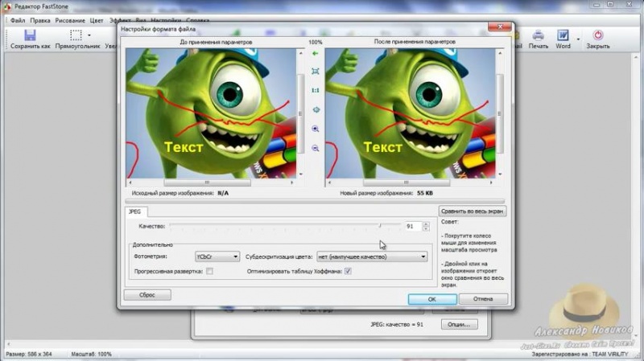Close the Настройки формата файла dialog
The width and height of the screenshot is (644, 361).
point(500,27)
